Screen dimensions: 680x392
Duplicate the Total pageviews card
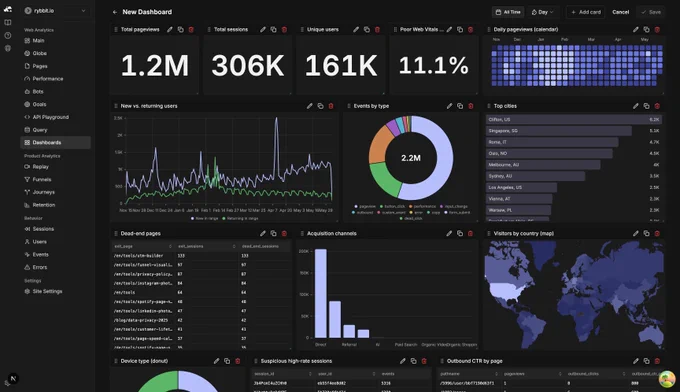pyautogui.click(x=180, y=29)
